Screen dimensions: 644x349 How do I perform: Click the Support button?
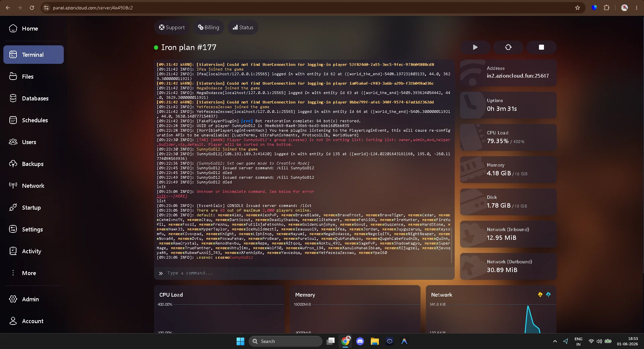[172, 28]
